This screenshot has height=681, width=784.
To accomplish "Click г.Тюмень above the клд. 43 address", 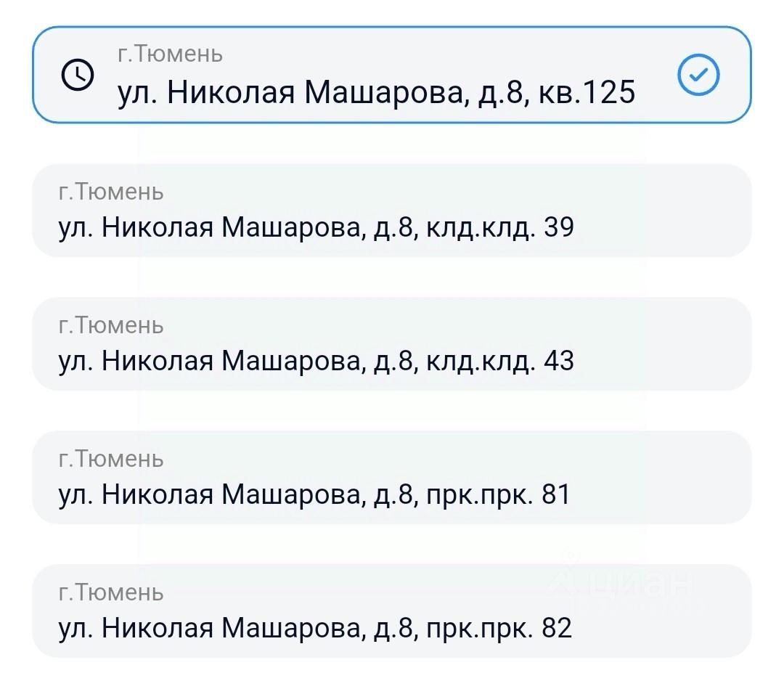I will click(111, 325).
